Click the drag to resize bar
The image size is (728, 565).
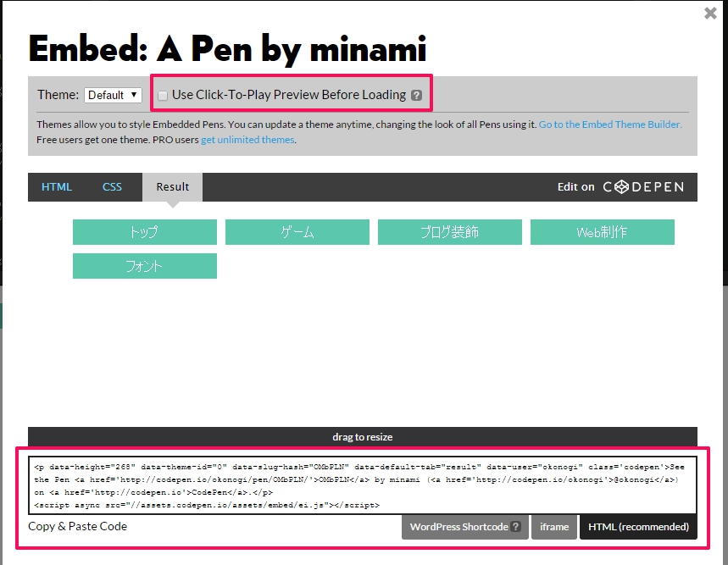[x=363, y=437]
